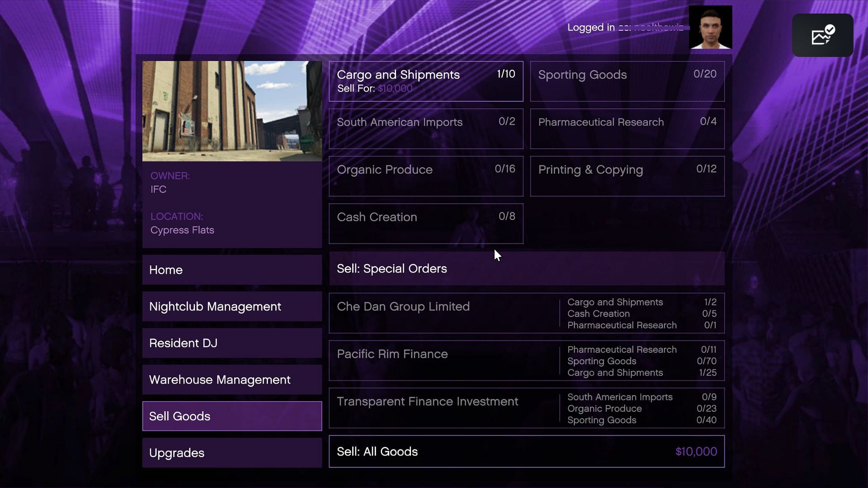The image size is (868, 488).
Task: Select Cash Creation category
Action: click(426, 224)
